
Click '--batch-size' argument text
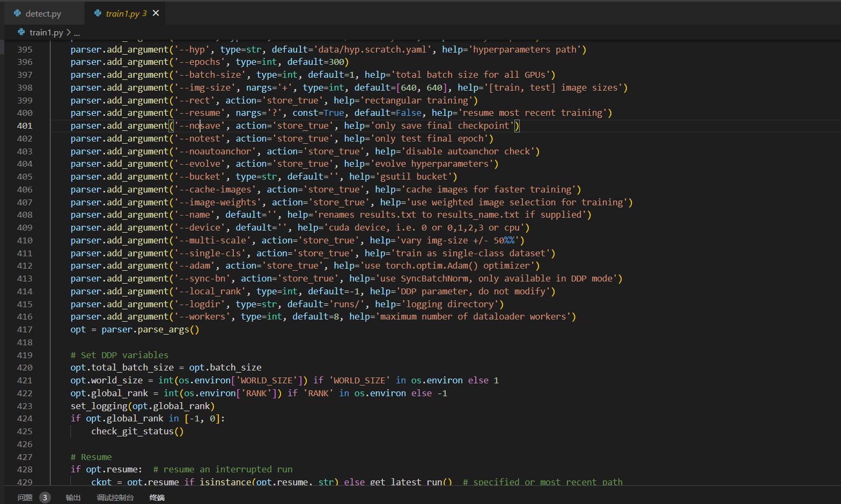click(210, 75)
